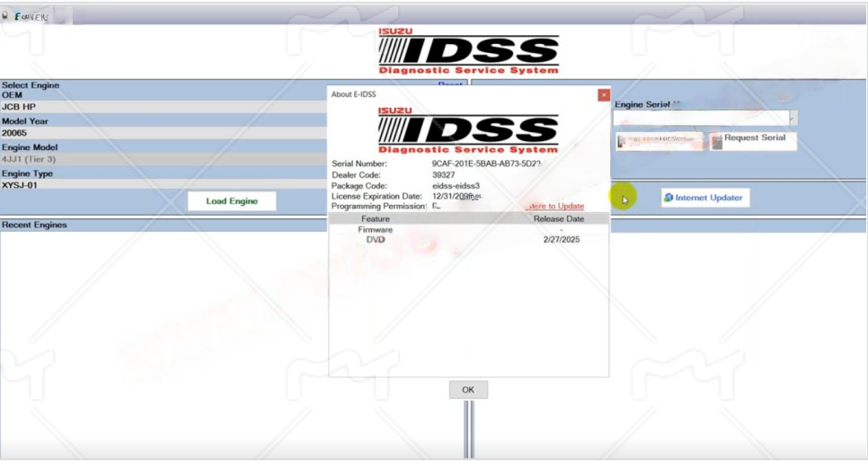This screenshot has height=461, width=868.
Task: Click the License Expiration Date label
Action: click(x=376, y=196)
